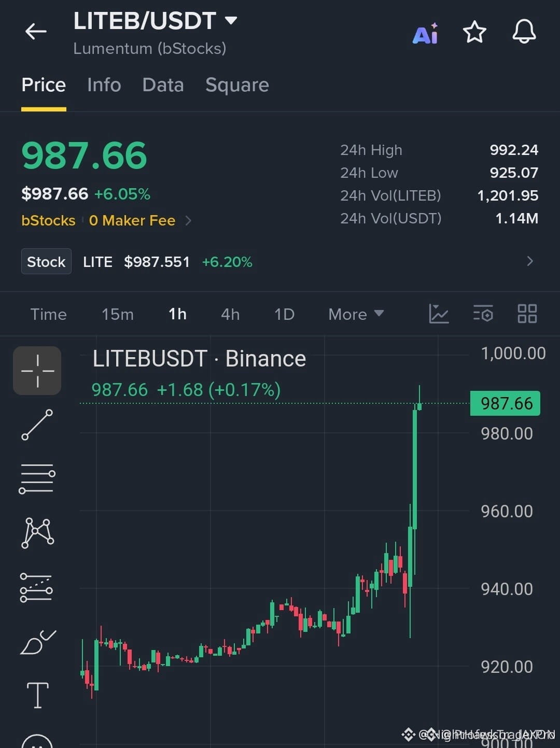
Task: Select the projection measurement tool
Action: tap(36, 587)
